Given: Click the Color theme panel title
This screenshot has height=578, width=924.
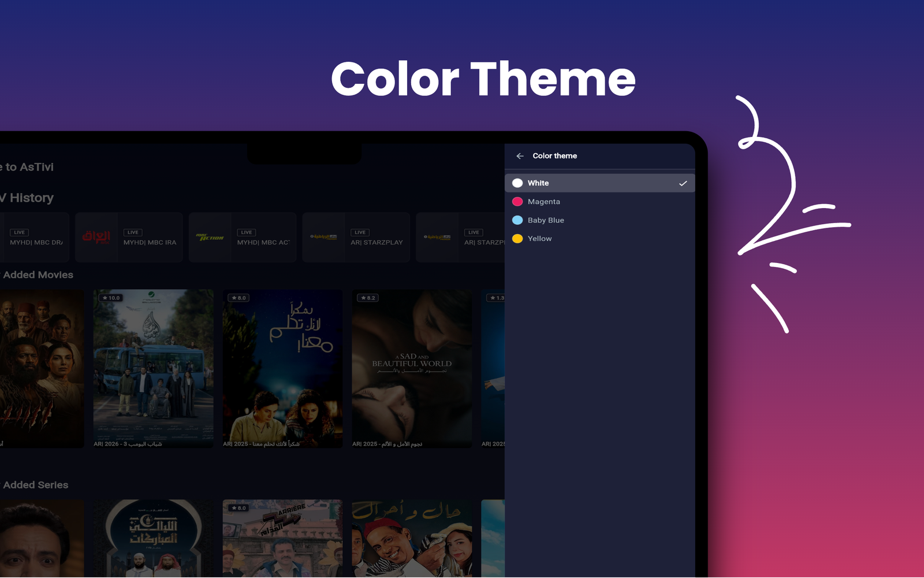Looking at the screenshot, I should [x=554, y=156].
